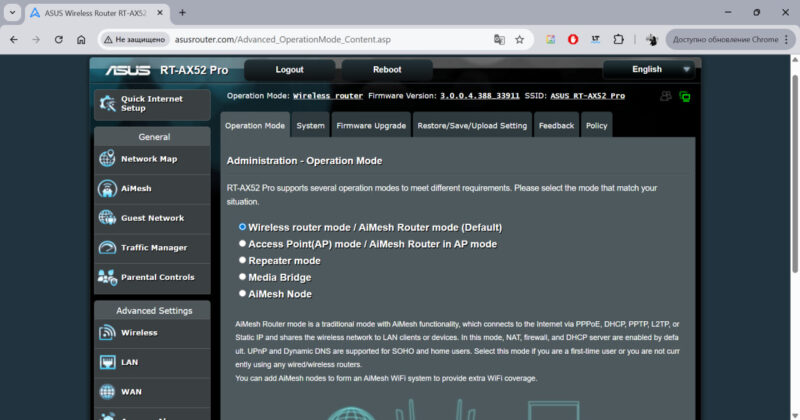Click the Wireless router mode link
The image size is (800, 420).
(328, 96)
